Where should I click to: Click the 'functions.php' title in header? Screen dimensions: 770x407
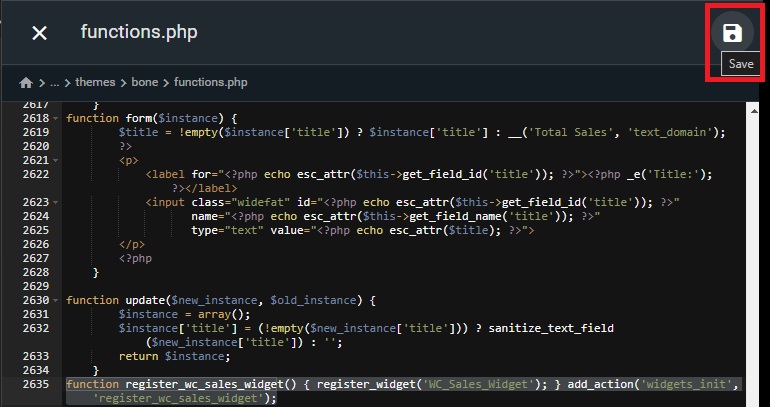(139, 33)
